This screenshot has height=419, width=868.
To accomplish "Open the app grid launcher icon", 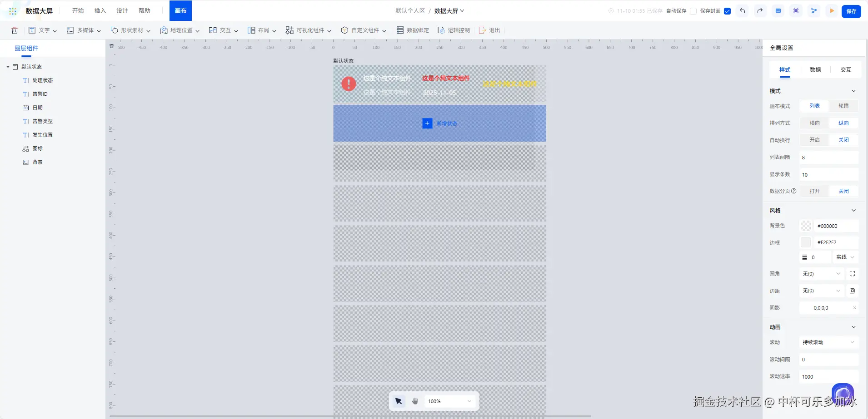I will click(x=13, y=11).
